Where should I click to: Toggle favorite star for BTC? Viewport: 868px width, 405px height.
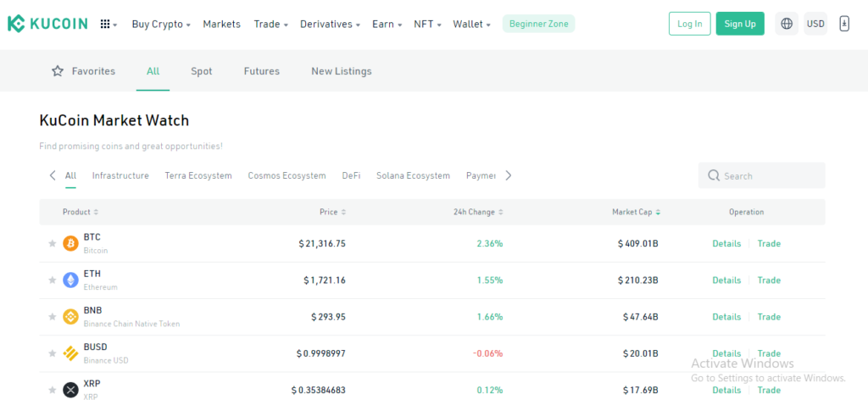click(x=53, y=243)
